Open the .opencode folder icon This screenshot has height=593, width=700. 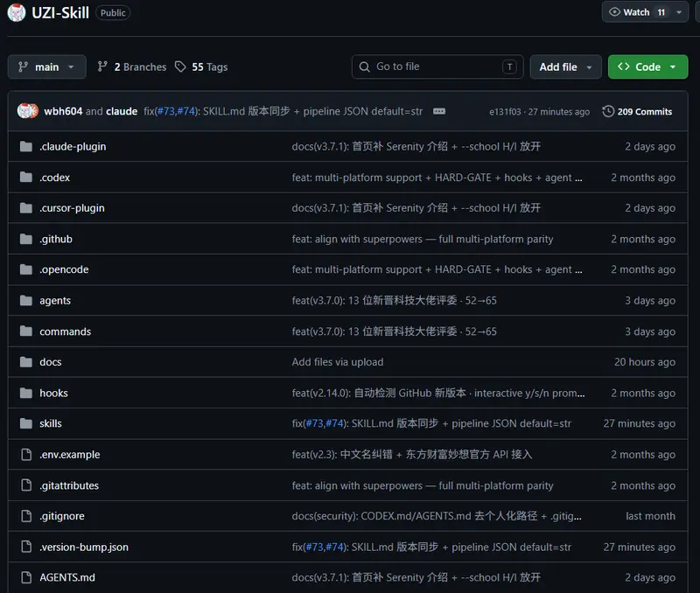pos(26,269)
